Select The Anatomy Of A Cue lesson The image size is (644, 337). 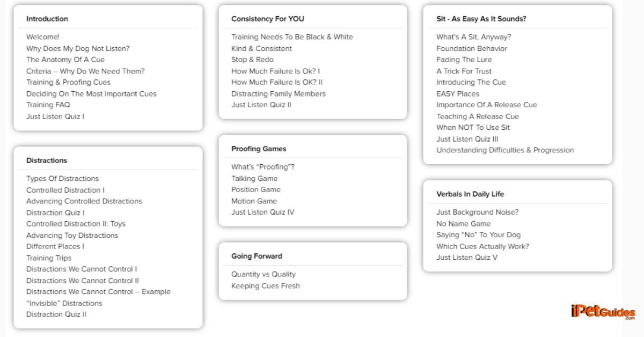click(x=65, y=60)
